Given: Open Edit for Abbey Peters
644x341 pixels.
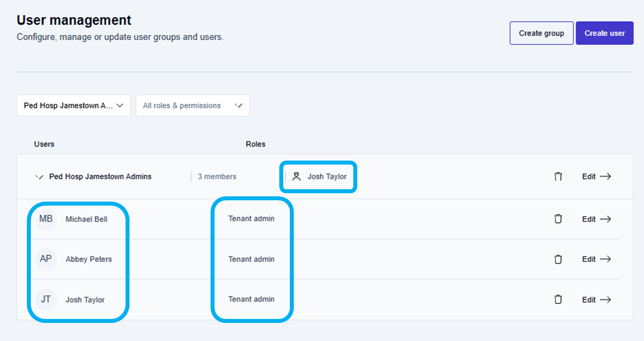Looking at the screenshot, I should tap(596, 259).
